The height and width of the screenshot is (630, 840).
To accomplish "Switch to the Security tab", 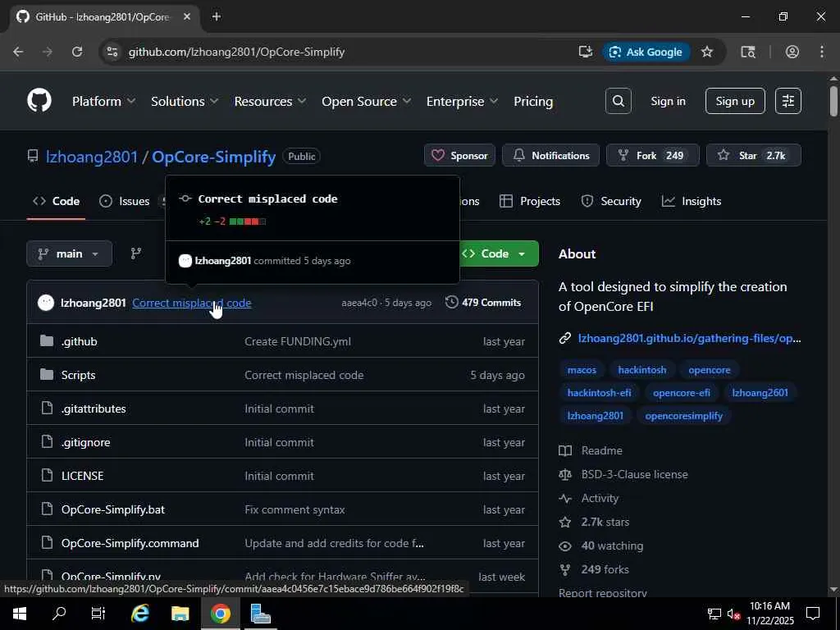I will click(610, 201).
